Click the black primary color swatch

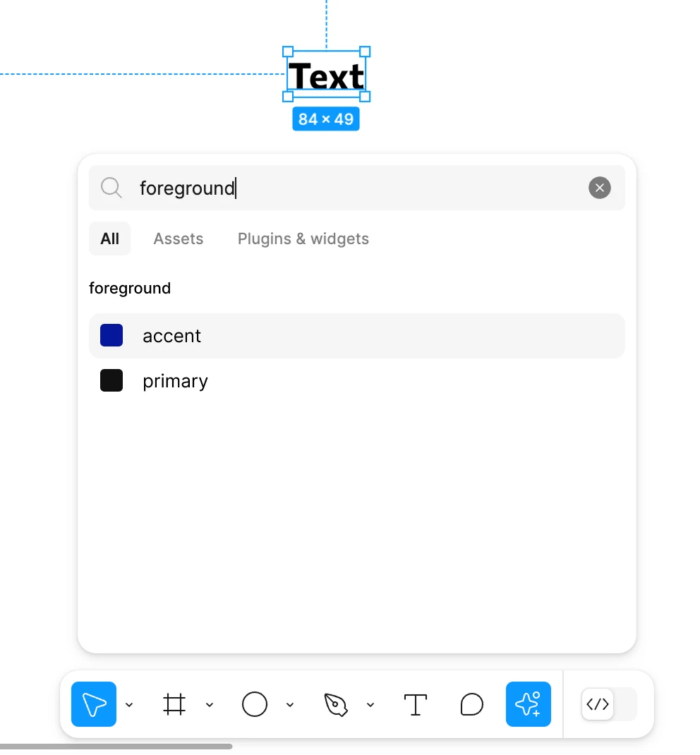111,380
